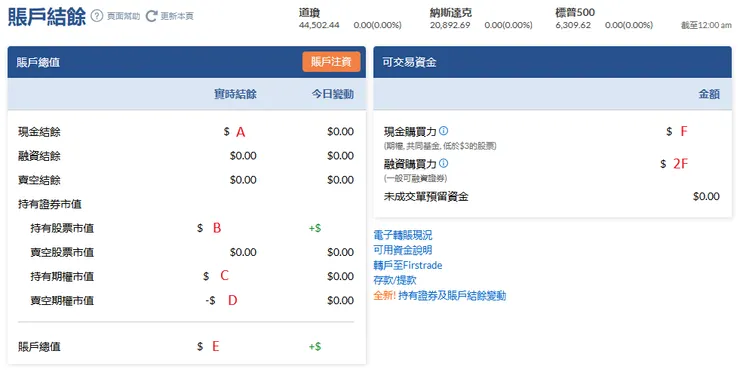This screenshot has height=373, width=740.
Task: Click the 道瓊 index label
Action: 310,13
